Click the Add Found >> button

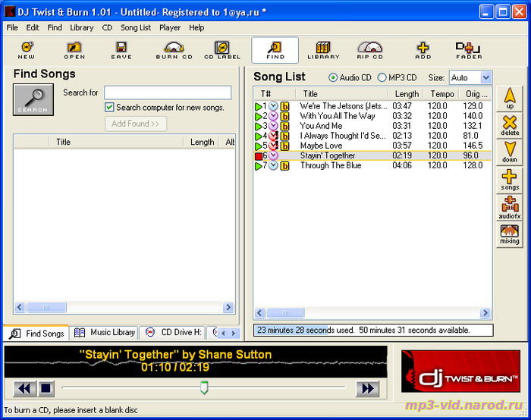(x=136, y=124)
